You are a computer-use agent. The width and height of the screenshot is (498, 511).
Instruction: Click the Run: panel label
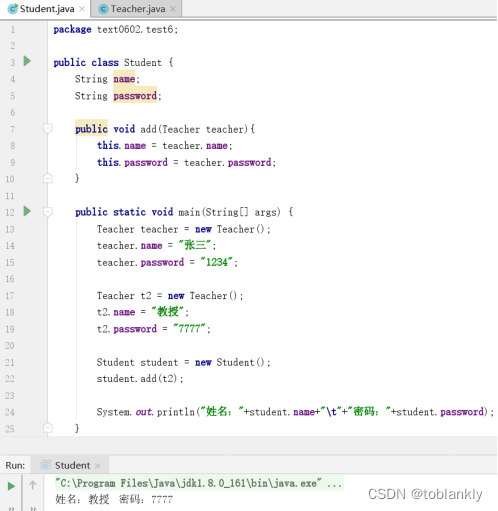(15, 465)
